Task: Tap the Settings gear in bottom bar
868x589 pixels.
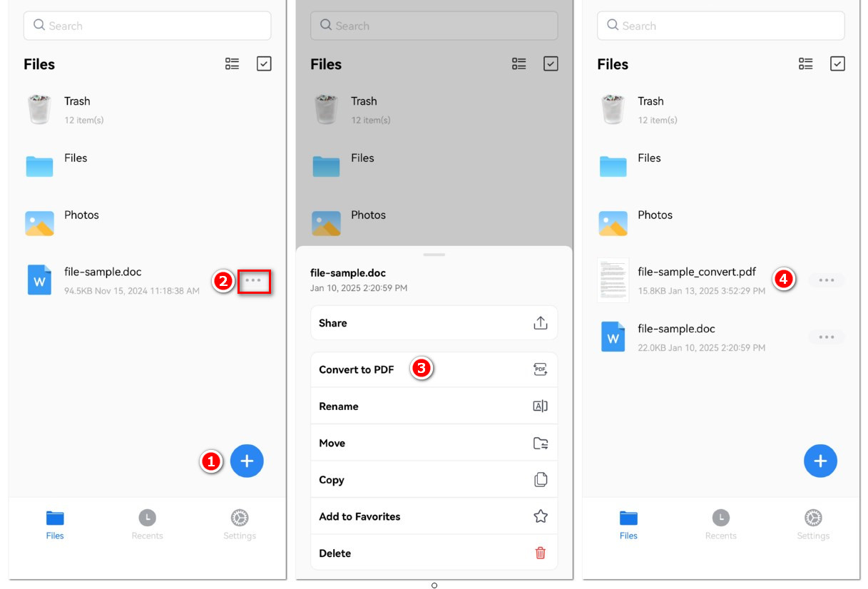Action: pos(239,526)
